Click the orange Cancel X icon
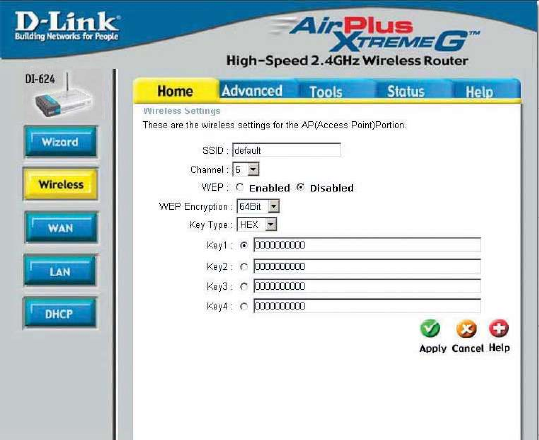This screenshot has width=539, height=440. 466,329
